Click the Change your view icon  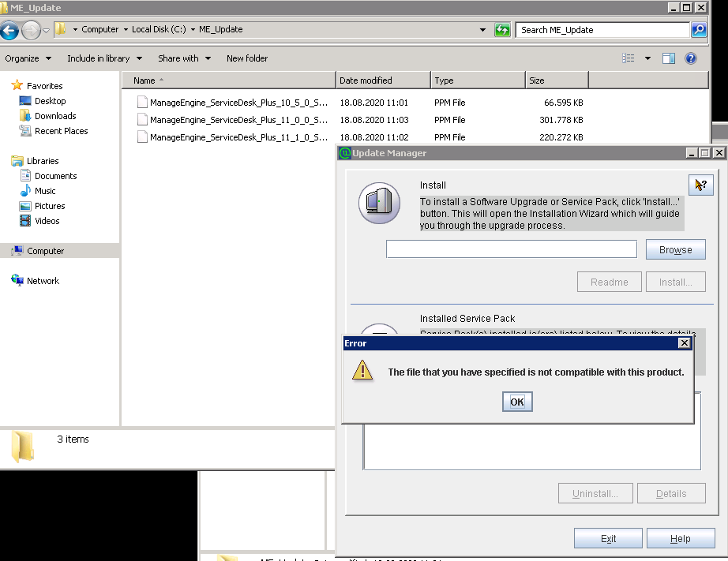(629, 58)
